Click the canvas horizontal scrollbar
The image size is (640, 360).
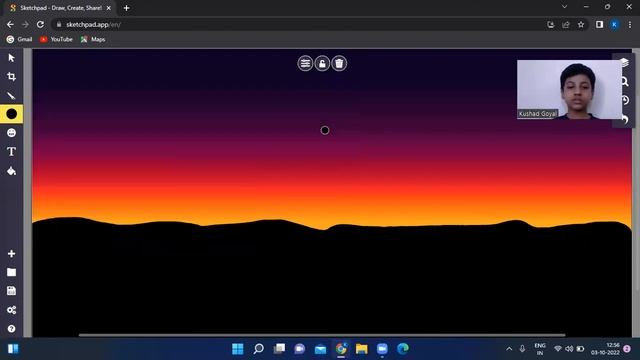[322, 335]
